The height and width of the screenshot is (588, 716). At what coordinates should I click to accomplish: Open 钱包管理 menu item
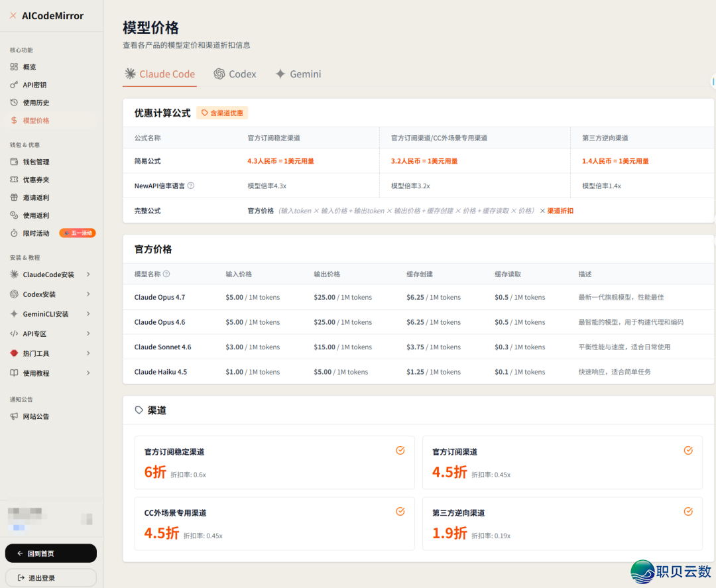tap(51, 162)
